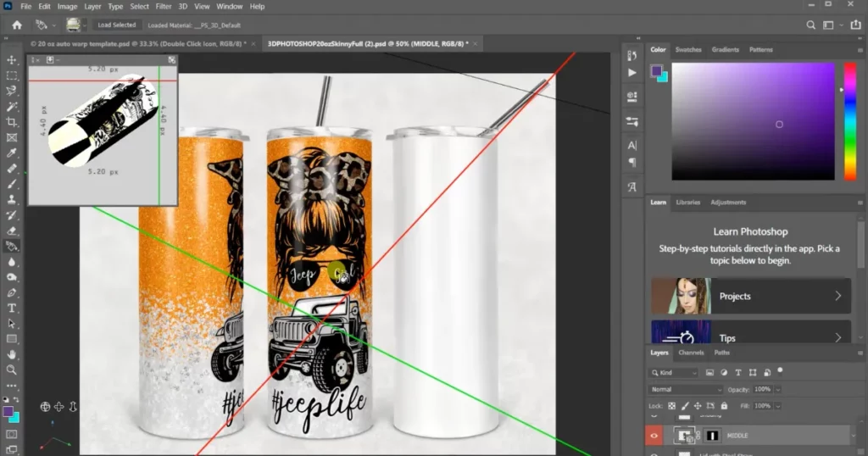Select the Eraser tool
The image size is (868, 456).
click(12, 231)
